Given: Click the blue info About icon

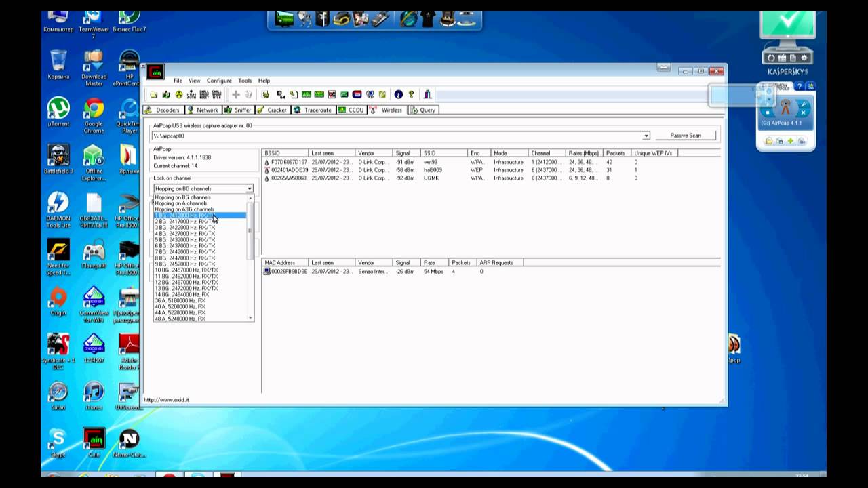Looking at the screenshot, I should point(398,94).
